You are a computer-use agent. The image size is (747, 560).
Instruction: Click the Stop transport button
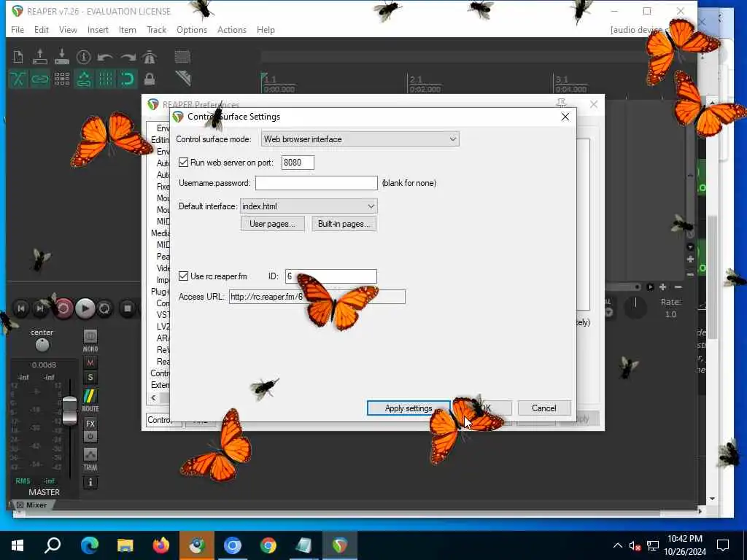point(127,308)
